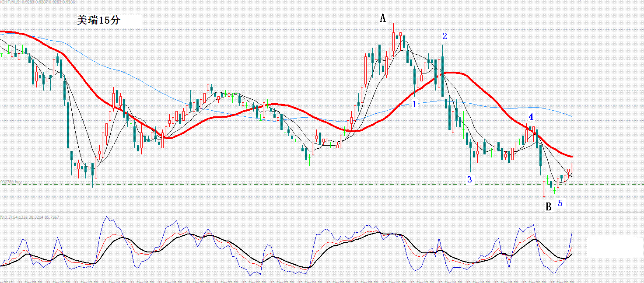Viewport: 644px width, 283px height.
Task: Select the blue wave label "5"
Action: click(560, 203)
